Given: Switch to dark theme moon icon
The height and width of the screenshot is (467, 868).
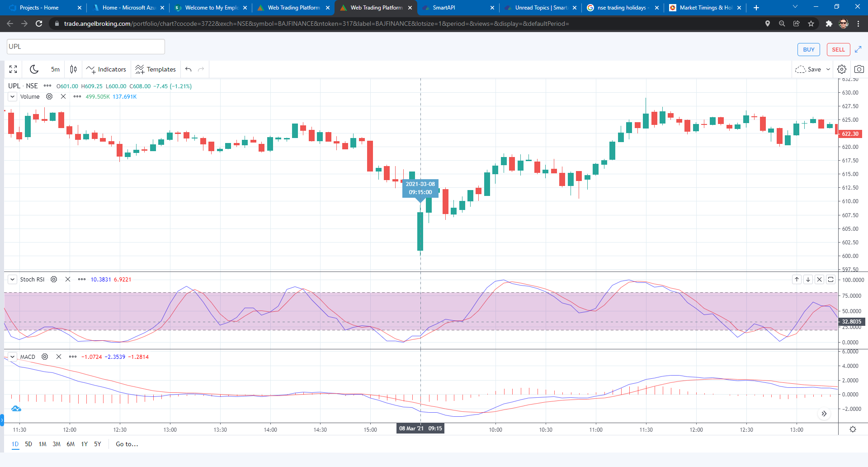Looking at the screenshot, I should [34, 69].
